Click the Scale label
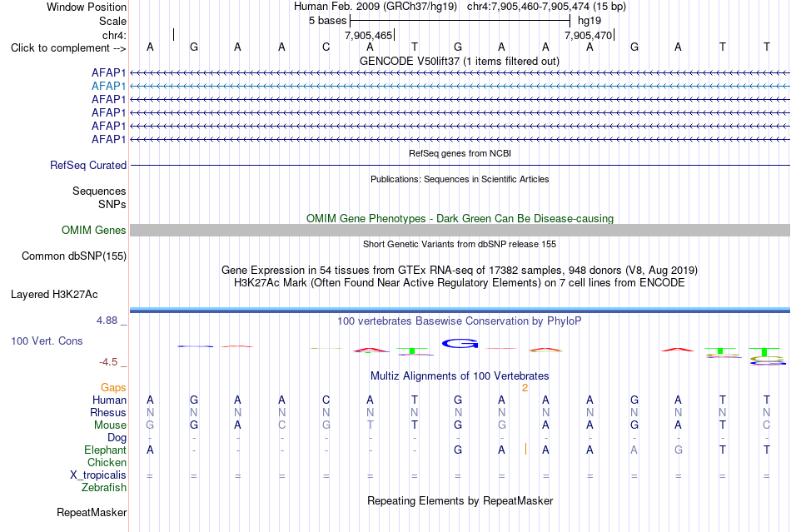 point(112,21)
